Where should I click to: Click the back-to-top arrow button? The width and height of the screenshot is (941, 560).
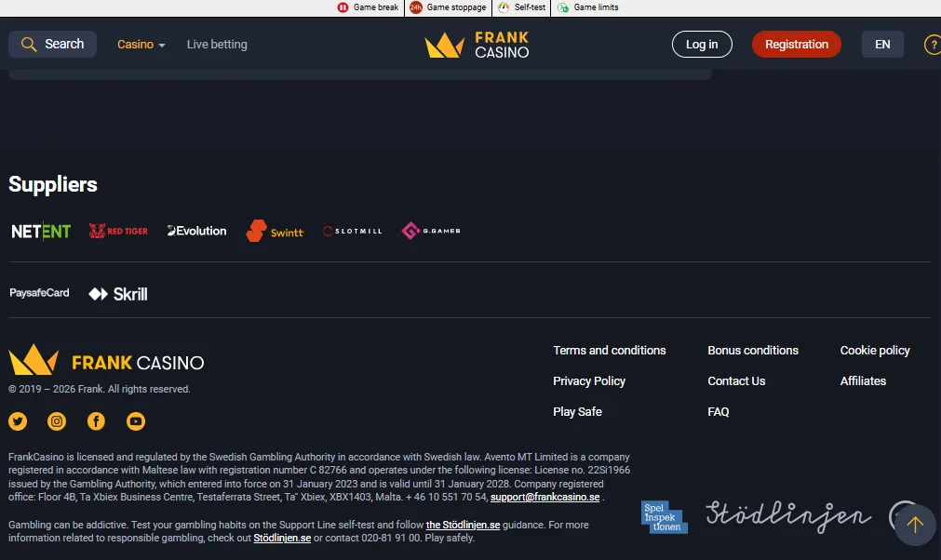[915, 526]
